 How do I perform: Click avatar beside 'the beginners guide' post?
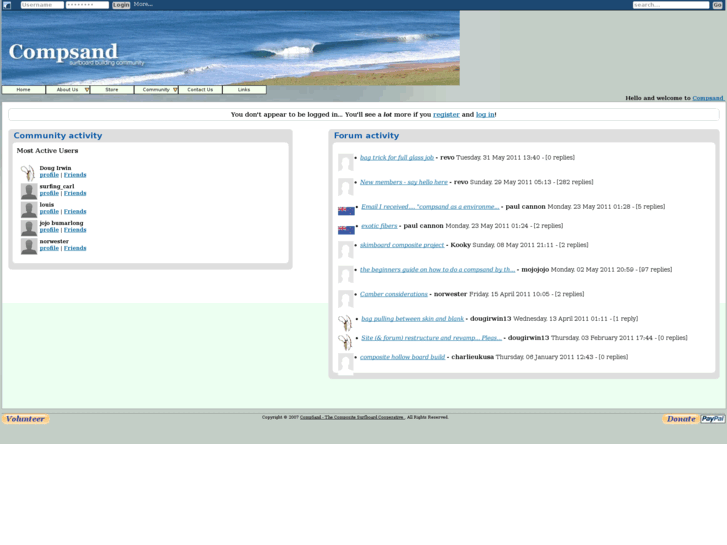tap(345, 274)
